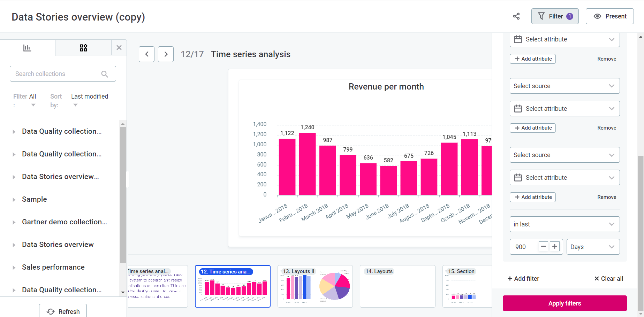Click the Refresh button
Viewport: 644px width, 317px height.
coord(63,311)
